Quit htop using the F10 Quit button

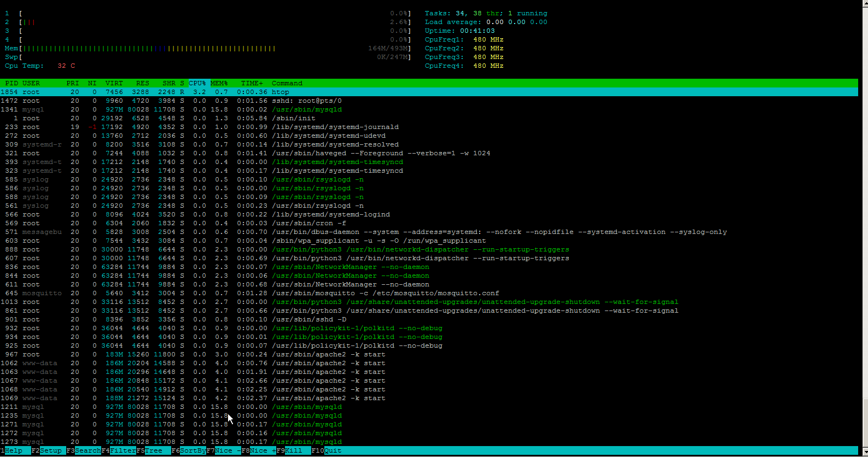click(x=333, y=450)
